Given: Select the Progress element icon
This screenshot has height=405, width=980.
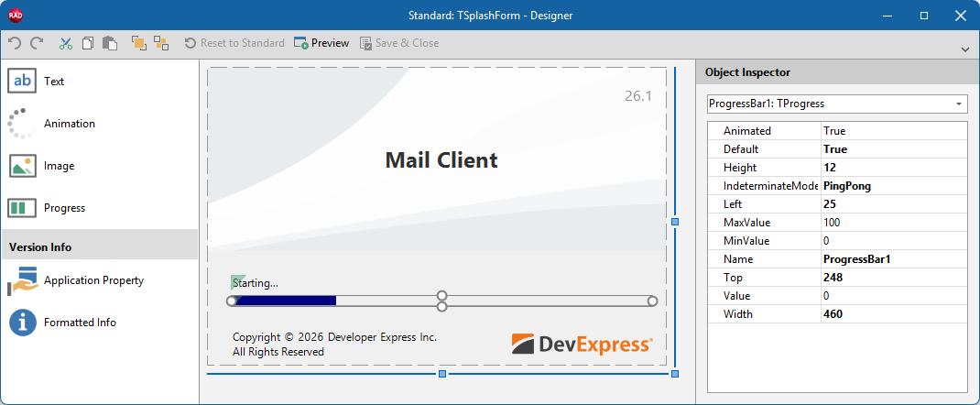Looking at the screenshot, I should 22,207.
